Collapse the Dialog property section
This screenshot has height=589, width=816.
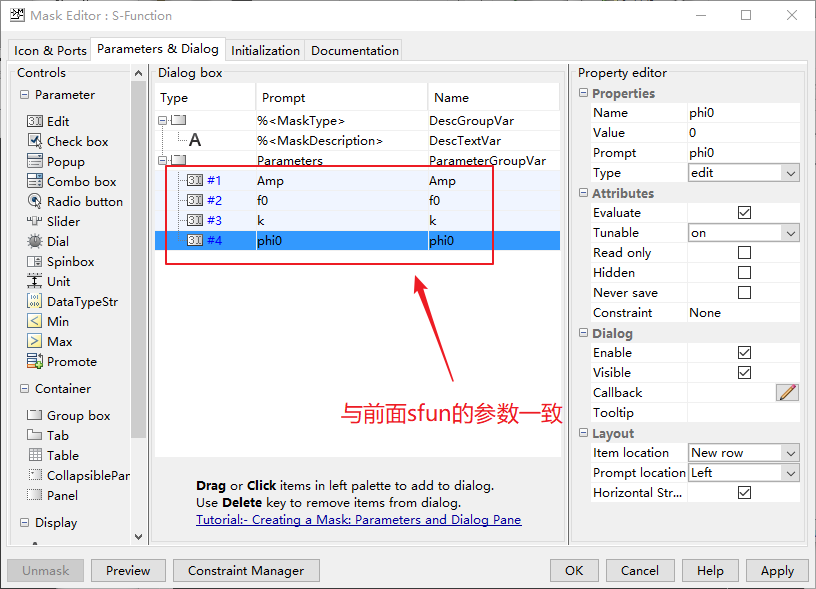click(583, 332)
